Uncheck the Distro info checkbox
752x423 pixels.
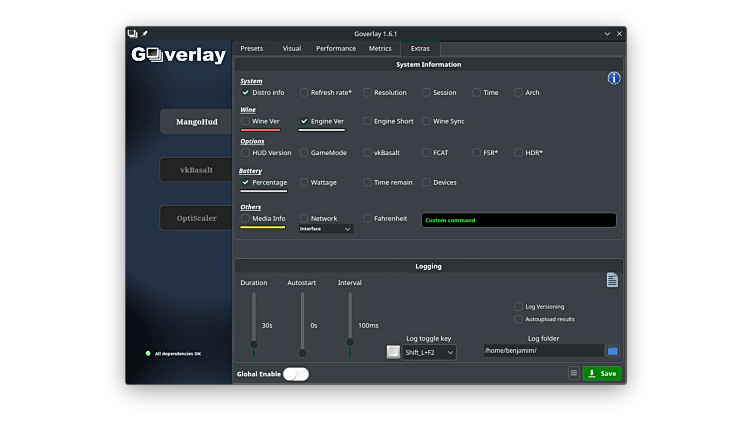[x=246, y=93]
